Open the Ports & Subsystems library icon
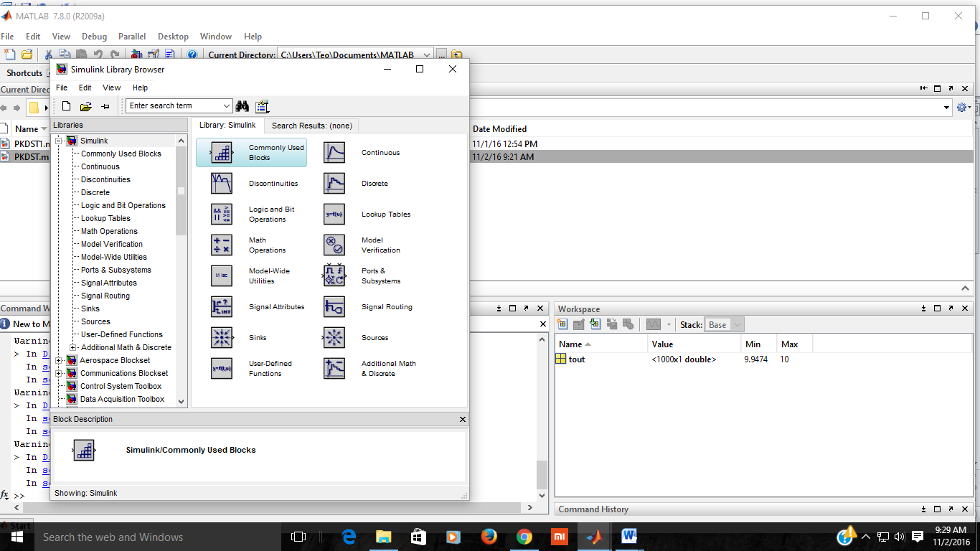980x551 pixels. 334,276
